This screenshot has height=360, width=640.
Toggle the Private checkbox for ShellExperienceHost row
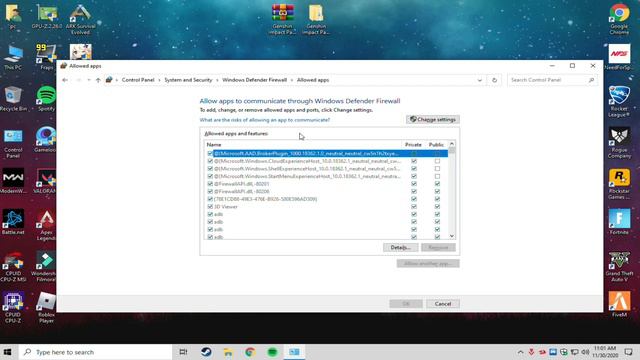pos(414,169)
